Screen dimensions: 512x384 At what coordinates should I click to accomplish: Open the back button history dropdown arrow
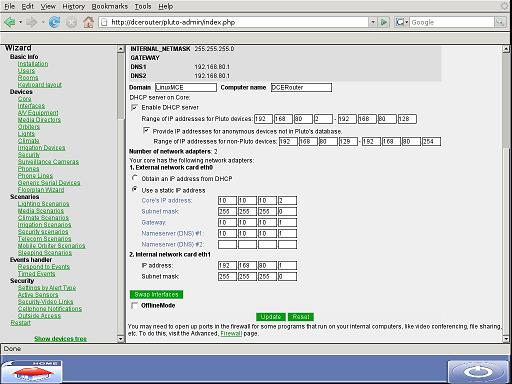coord(20,22)
